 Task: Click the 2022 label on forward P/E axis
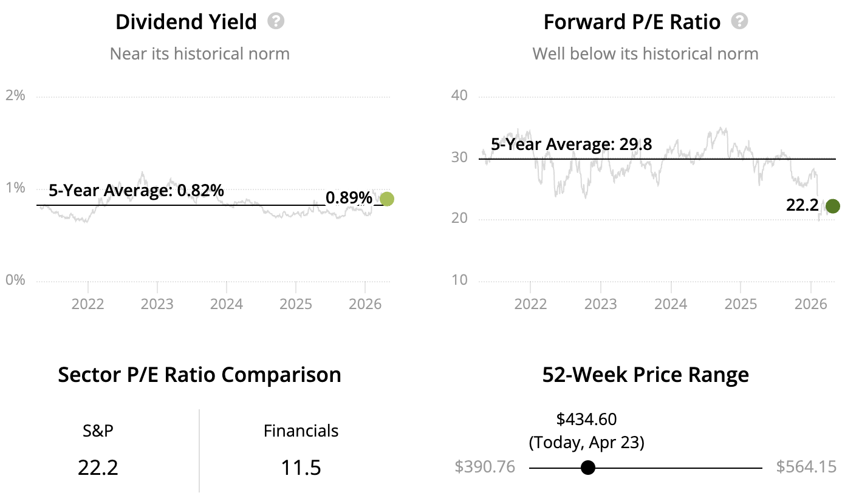[x=531, y=303]
